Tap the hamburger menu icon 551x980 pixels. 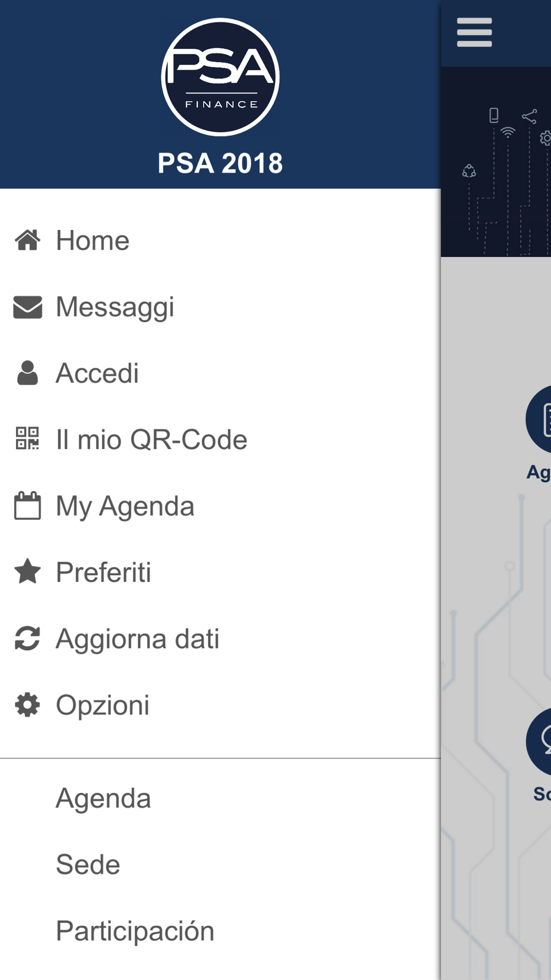click(x=474, y=33)
